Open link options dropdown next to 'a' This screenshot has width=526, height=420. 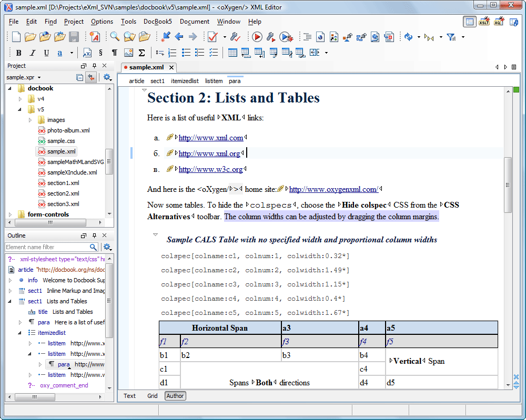72,53
